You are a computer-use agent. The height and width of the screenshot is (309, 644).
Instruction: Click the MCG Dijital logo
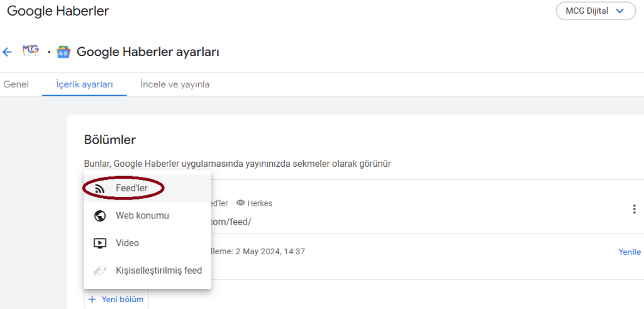(x=31, y=50)
